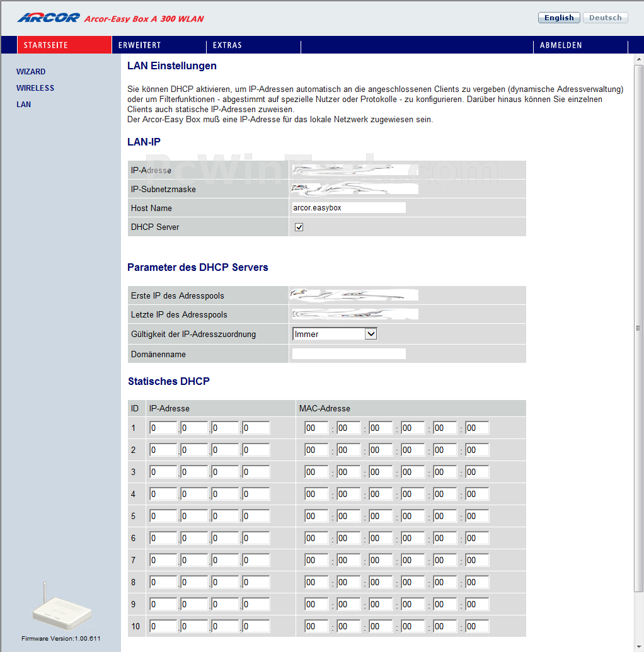Click the 'IP-Adresse' header in Statisches DHCP table
Screen dimensions: 644x652
tap(170, 408)
